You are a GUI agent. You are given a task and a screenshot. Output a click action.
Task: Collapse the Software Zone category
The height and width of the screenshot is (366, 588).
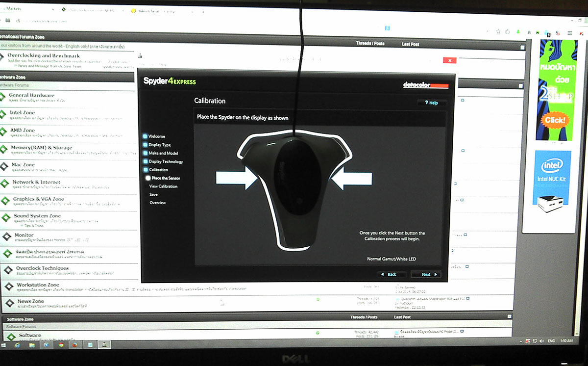pos(509,316)
